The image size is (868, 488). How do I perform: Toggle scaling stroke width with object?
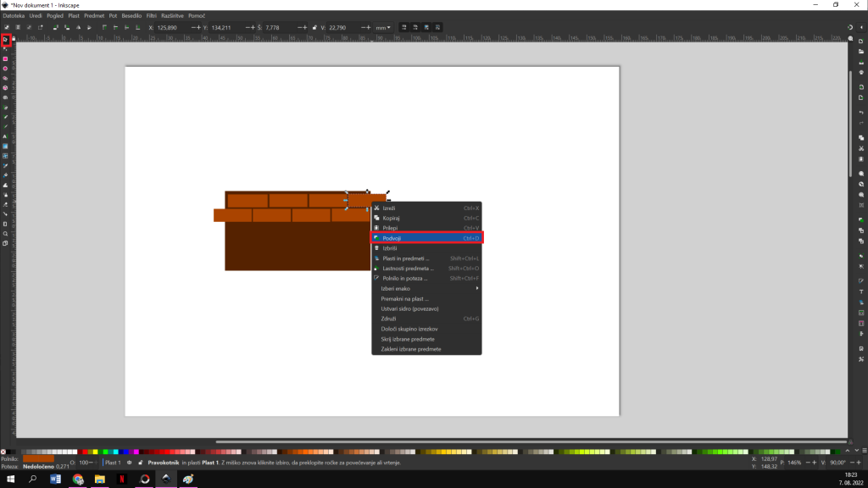coord(404,27)
